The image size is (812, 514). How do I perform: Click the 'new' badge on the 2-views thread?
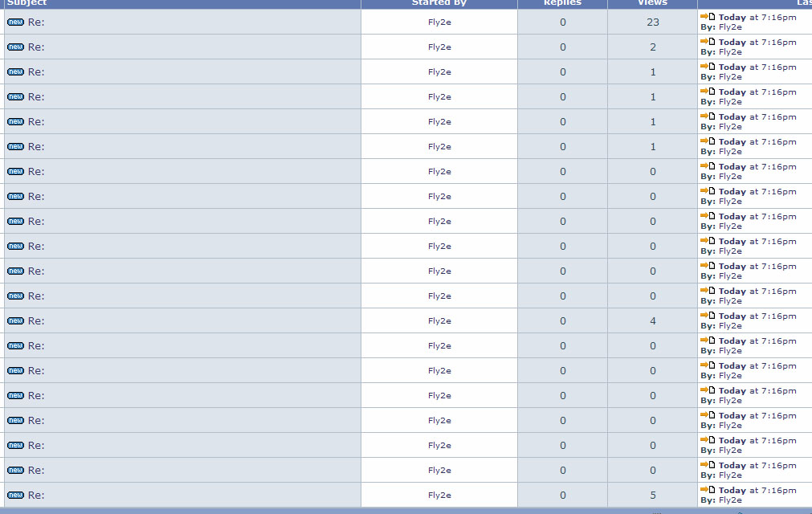15,47
